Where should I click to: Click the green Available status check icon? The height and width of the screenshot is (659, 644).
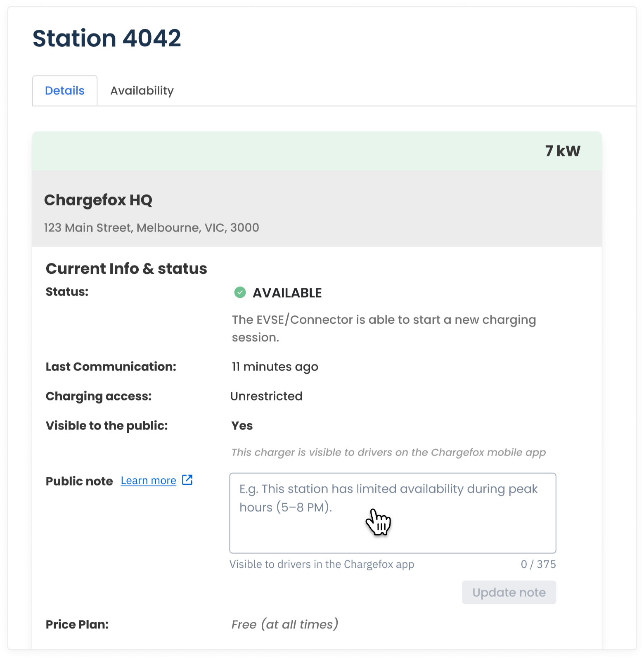pyautogui.click(x=240, y=292)
